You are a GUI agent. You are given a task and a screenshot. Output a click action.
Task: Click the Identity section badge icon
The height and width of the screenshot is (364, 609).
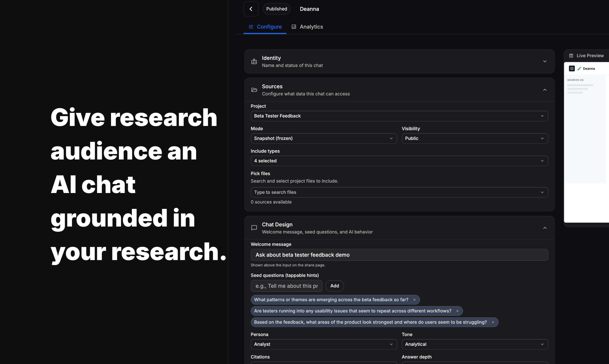[254, 61]
